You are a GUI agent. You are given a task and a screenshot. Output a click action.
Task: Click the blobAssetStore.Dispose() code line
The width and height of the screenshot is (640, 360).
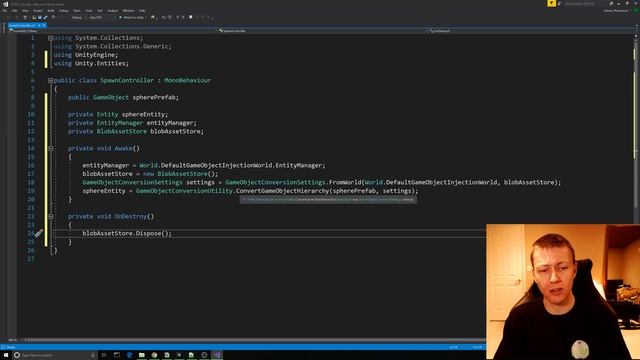click(127, 233)
